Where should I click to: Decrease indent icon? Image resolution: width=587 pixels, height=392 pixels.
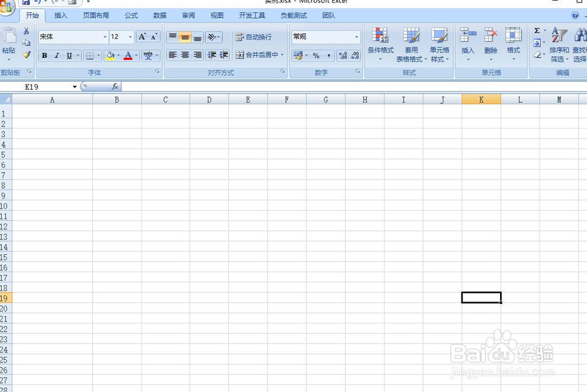[212, 55]
